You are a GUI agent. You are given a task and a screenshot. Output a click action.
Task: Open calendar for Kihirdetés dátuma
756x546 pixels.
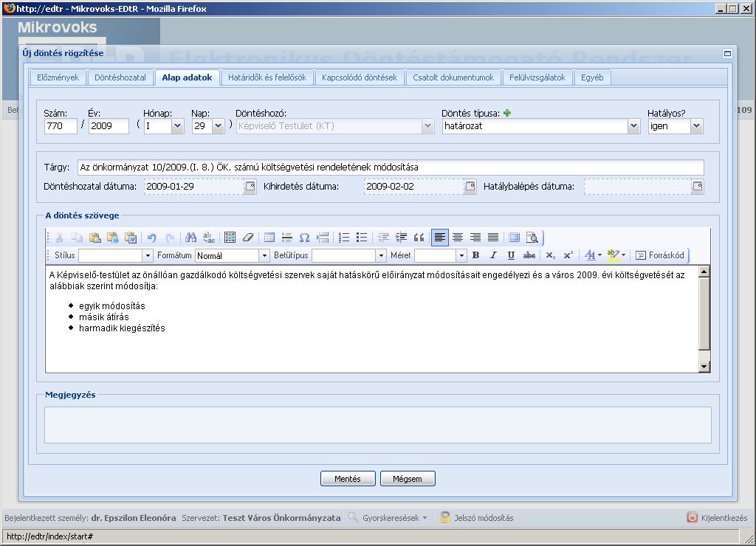[x=470, y=187]
